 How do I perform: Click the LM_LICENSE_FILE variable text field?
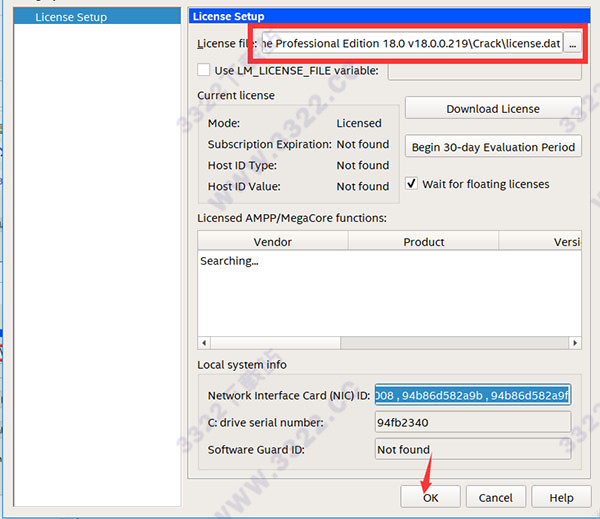pyautogui.click(x=485, y=71)
